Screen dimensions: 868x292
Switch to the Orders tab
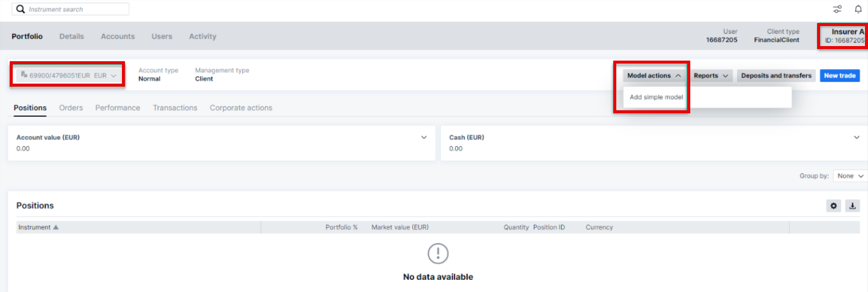[71, 108]
